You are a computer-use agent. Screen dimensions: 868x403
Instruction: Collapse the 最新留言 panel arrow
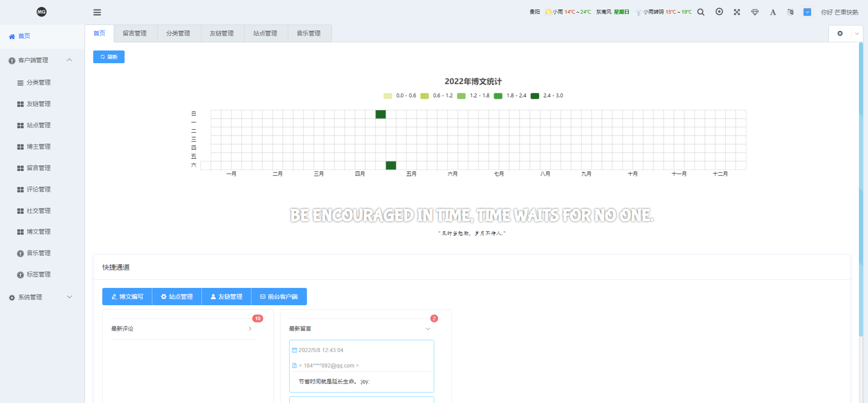tap(428, 329)
